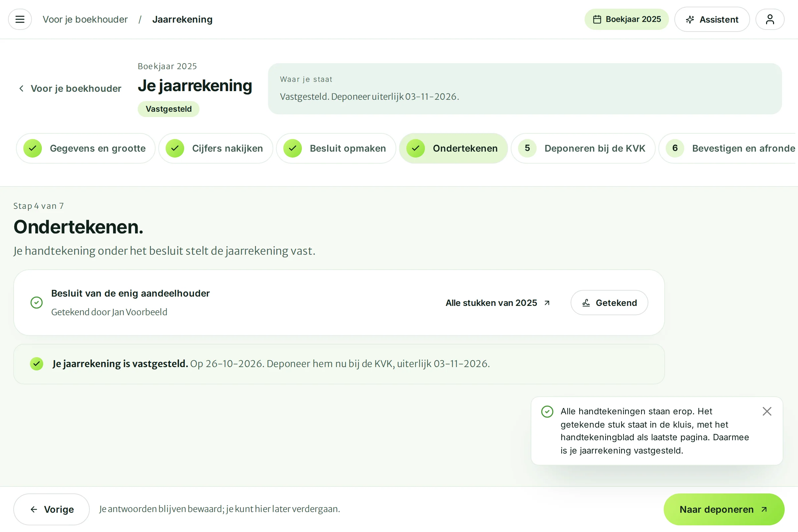This screenshot has width=798, height=532.
Task: Click the 'Voor je boekhouder' breadcrumb
Action: click(x=85, y=19)
